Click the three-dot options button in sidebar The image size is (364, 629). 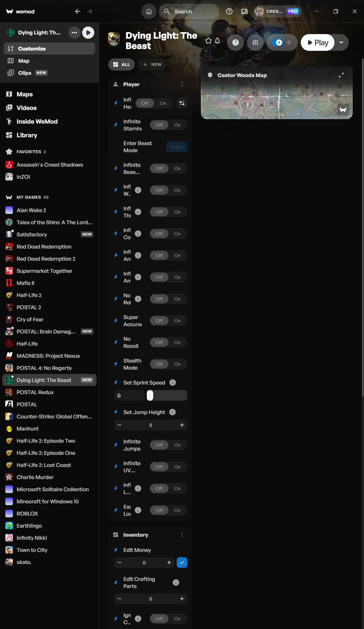(74, 33)
